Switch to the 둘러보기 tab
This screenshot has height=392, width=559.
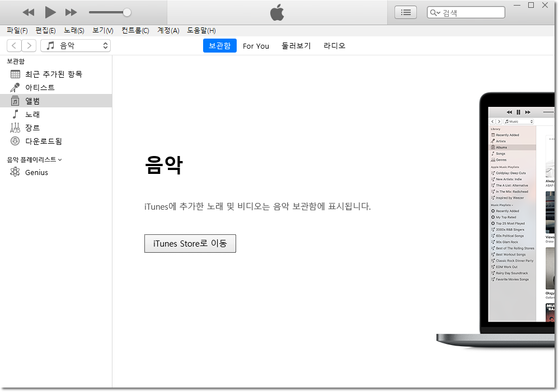coord(296,46)
